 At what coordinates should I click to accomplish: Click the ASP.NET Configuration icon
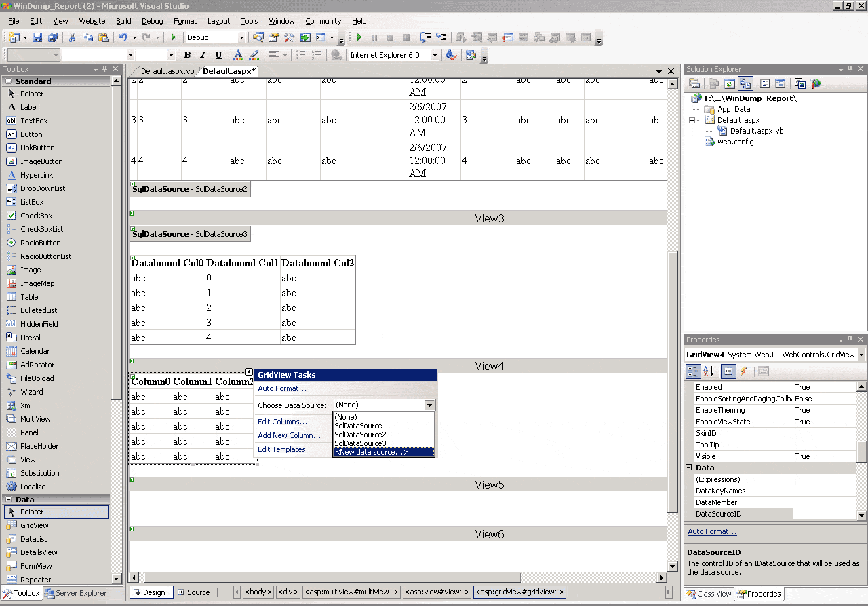(816, 83)
